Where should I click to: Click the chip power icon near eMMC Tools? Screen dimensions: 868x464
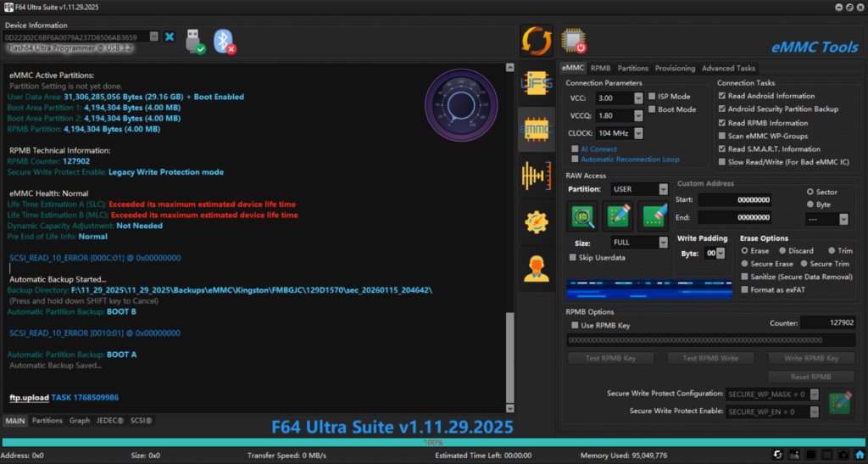coord(574,41)
